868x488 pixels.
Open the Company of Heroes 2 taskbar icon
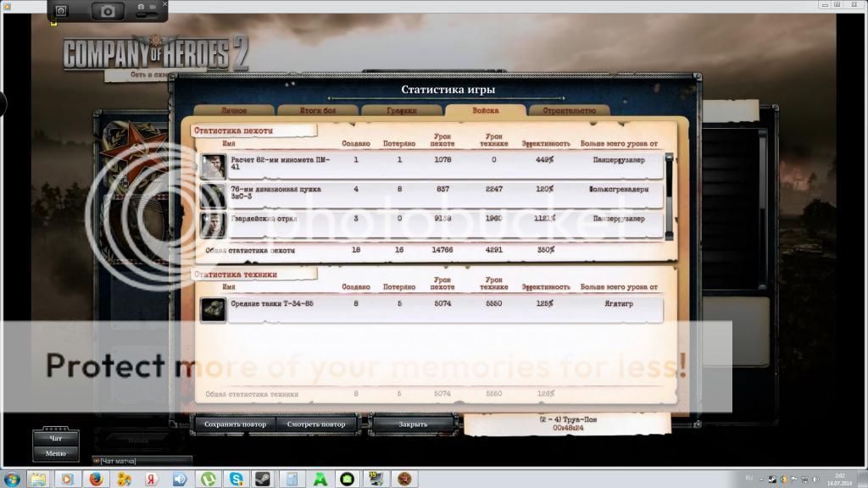point(404,479)
